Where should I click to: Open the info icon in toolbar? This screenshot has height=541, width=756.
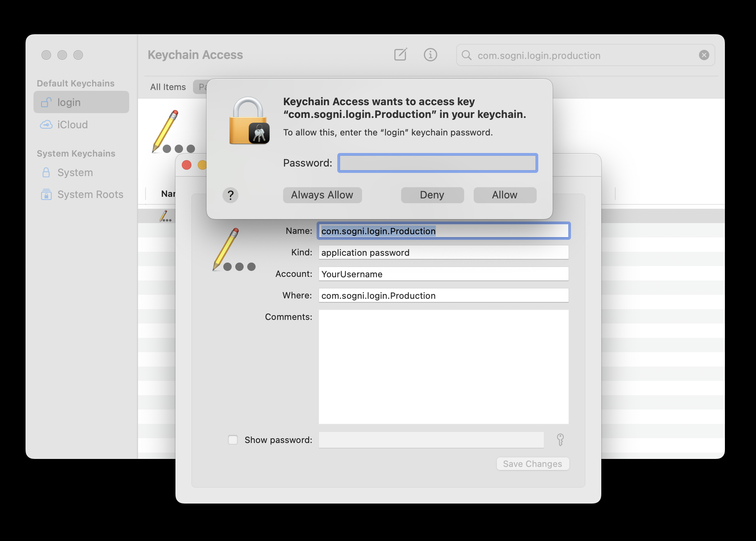430,55
